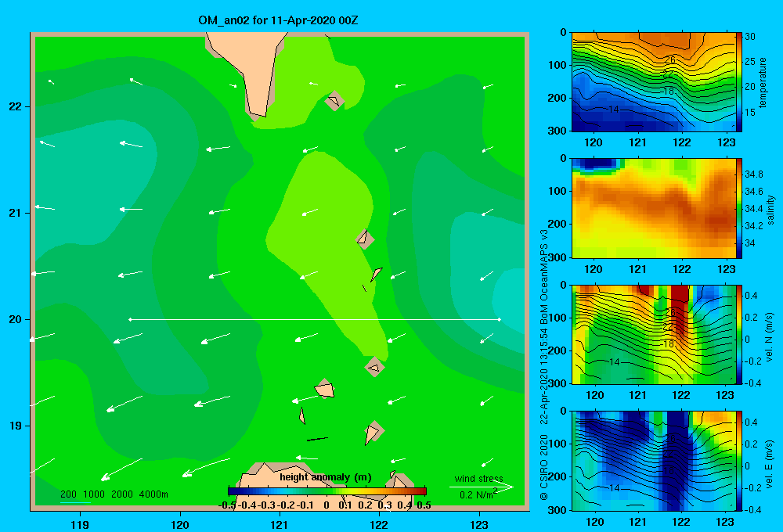Click latitude label '19' on main map

click(16, 426)
